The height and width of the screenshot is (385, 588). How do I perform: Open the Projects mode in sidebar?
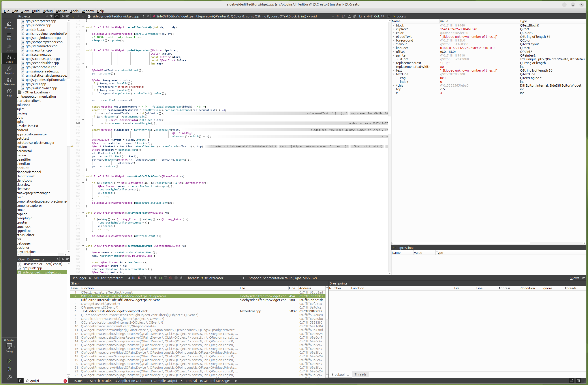(x=9, y=70)
